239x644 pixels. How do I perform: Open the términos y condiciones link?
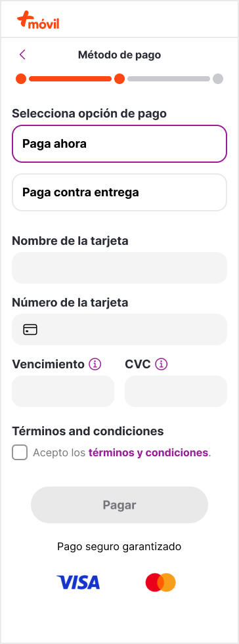coord(148,452)
